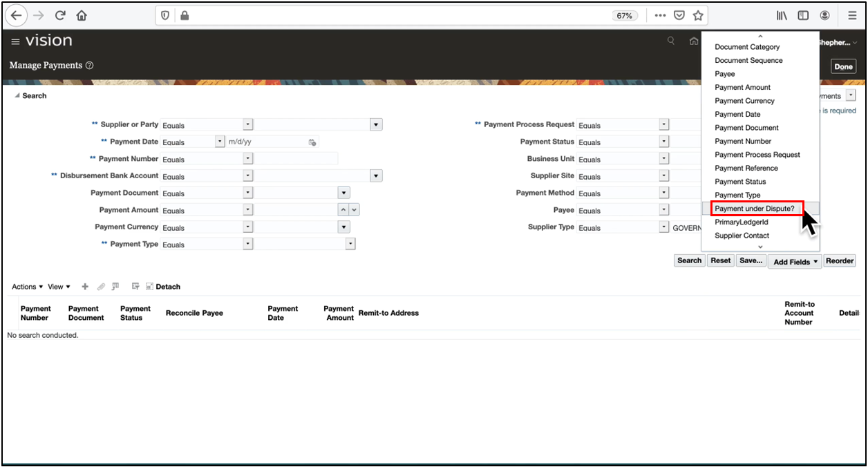Increase Payment Amount with up arrow

coord(343,210)
